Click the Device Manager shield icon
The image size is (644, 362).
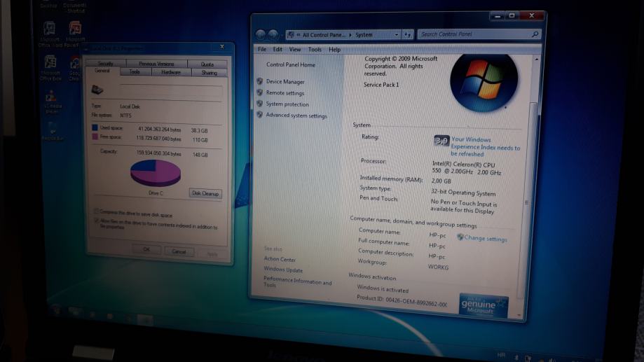tap(259, 81)
